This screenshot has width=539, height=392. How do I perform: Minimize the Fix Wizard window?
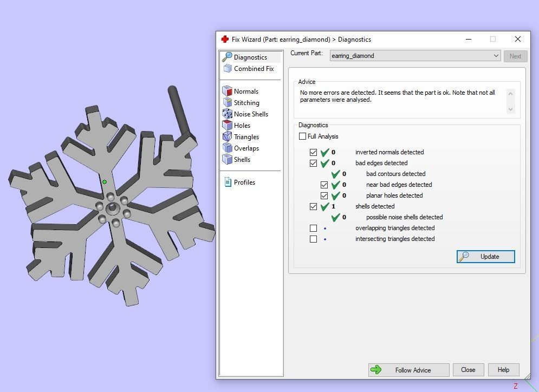click(468, 39)
